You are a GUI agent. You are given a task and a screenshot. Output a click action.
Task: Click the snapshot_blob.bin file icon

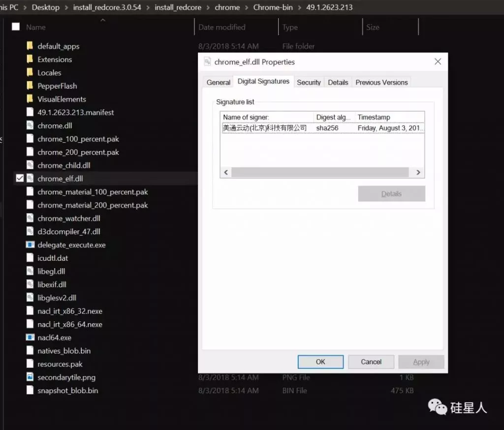[x=30, y=390]
